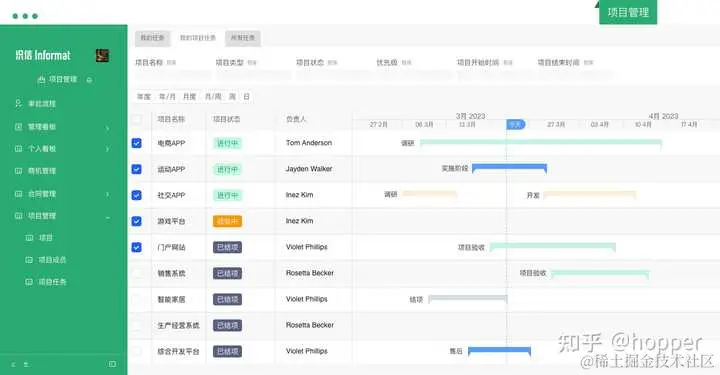Click the 项目任务 sub-item icon

(29, 282)
